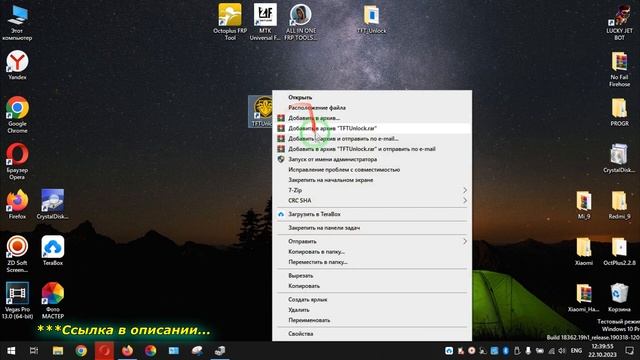Choose Закрепить на панели задач
The width and height of the screenshot is (640, 360).
point(372,228)
